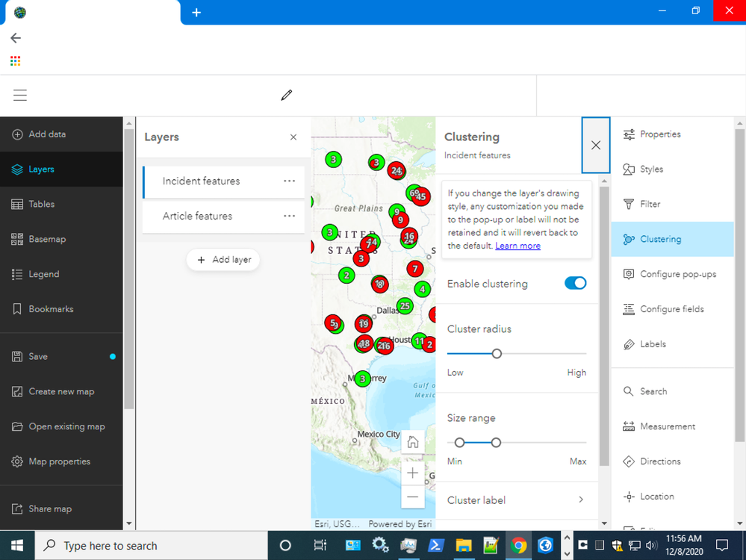Open the hamburger menu icon
Image resolution: width=746 pixels, height=560 pixels.
click(20, 95)
